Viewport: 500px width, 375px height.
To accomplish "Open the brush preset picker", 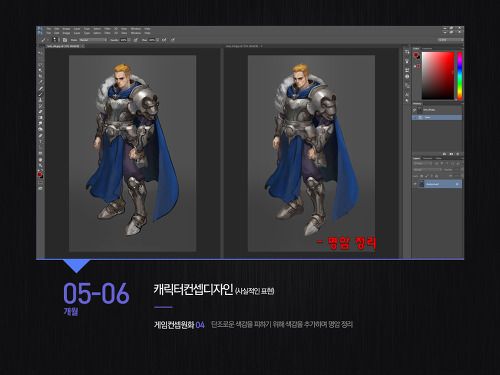I will point(55,40).
